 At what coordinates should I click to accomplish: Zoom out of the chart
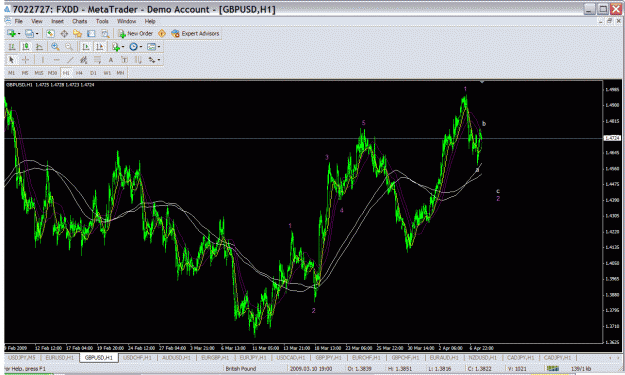click(x=69, y=47)
